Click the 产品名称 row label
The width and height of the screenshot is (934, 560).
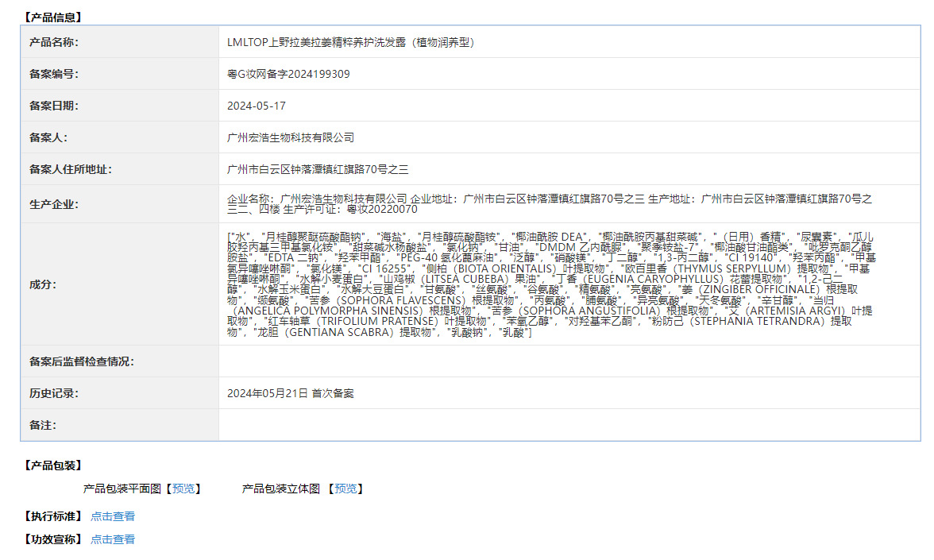tap(54, 42)
